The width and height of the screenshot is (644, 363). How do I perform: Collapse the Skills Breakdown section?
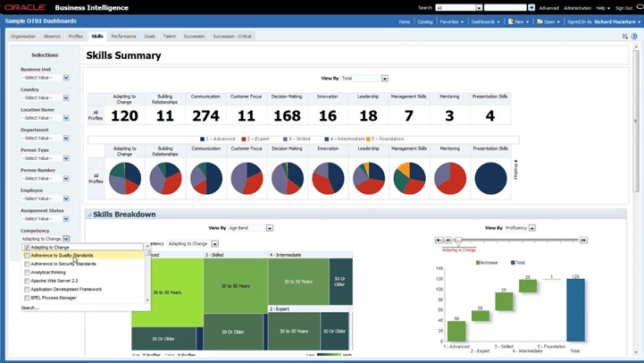[x=88, y=215]
